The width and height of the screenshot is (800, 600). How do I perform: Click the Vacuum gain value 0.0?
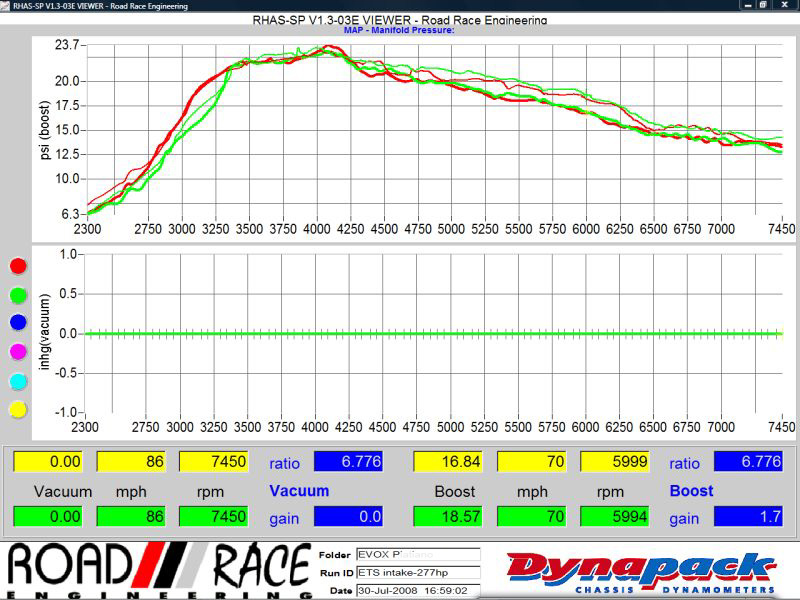coord(348,516)
